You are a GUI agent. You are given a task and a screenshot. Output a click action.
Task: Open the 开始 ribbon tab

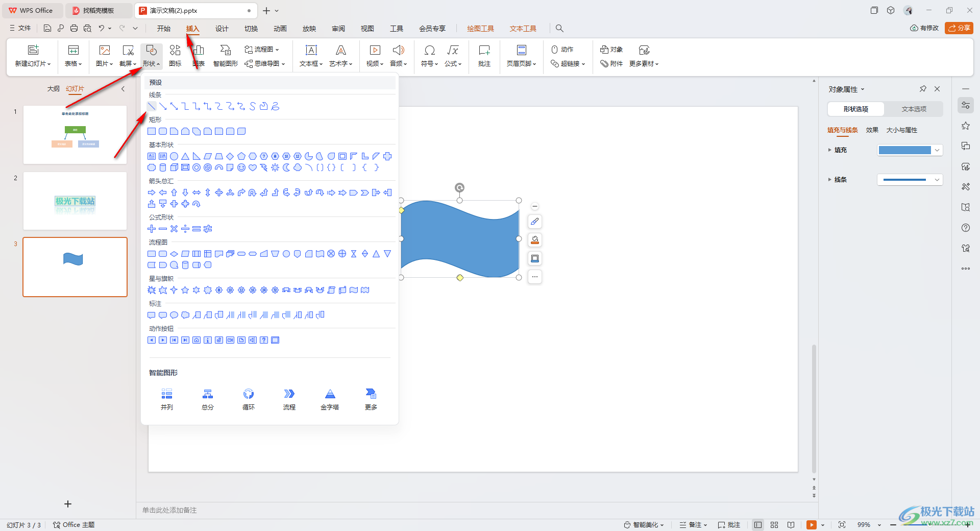tap(164, 29)
